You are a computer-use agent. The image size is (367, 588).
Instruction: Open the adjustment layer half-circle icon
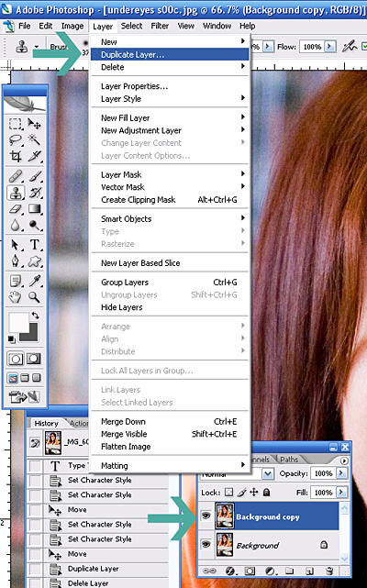pyautogui.click(x=270, y=571)
